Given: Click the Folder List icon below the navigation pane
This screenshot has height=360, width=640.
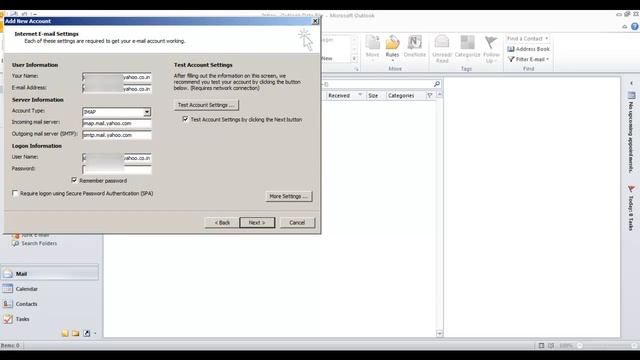Looking at the screenshot, I should click(x=76, y=333).
